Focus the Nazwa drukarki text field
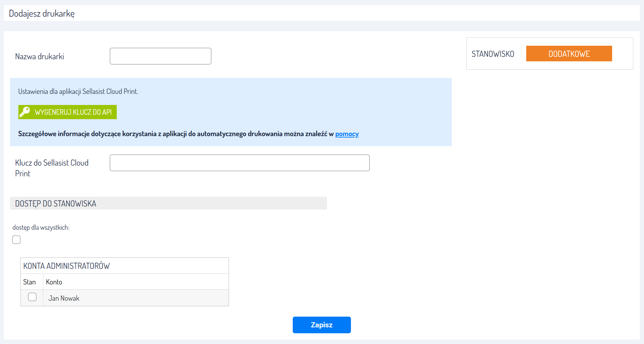Viewport: 644px width, 344px height. (x=160, y=56)
